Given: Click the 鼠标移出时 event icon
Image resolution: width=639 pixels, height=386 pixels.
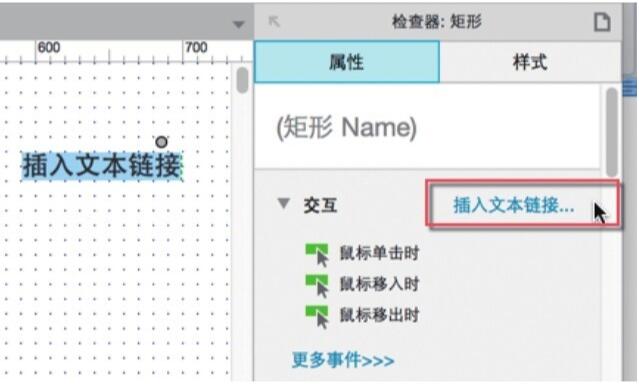Looking at the screenshot, I should click(x=317, y=317).
